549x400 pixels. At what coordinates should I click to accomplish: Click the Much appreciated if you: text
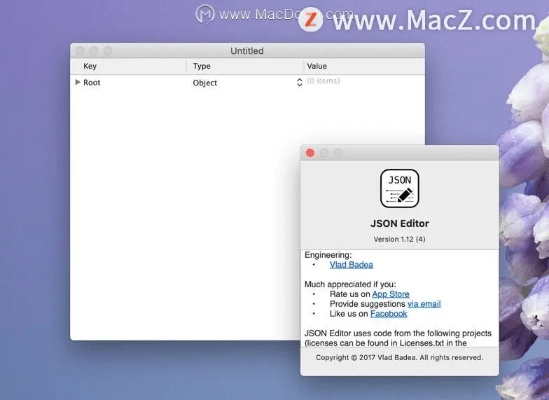point(350,284)
